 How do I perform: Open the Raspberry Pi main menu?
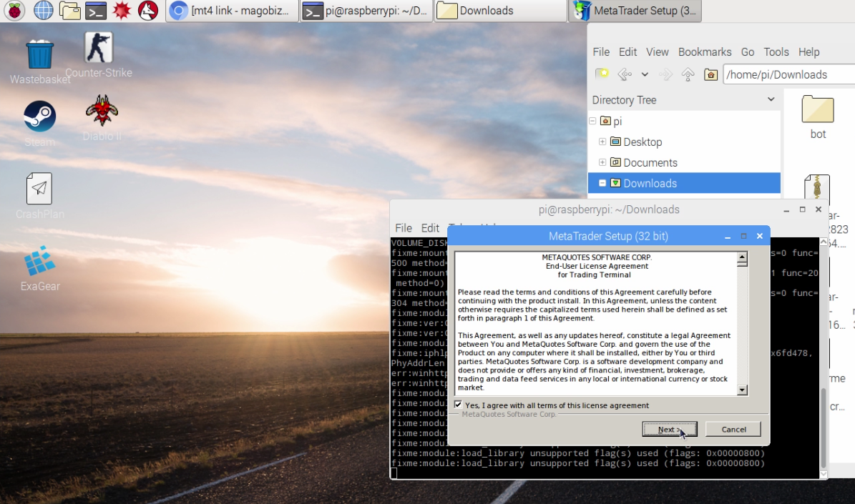(x=15, y=10)
